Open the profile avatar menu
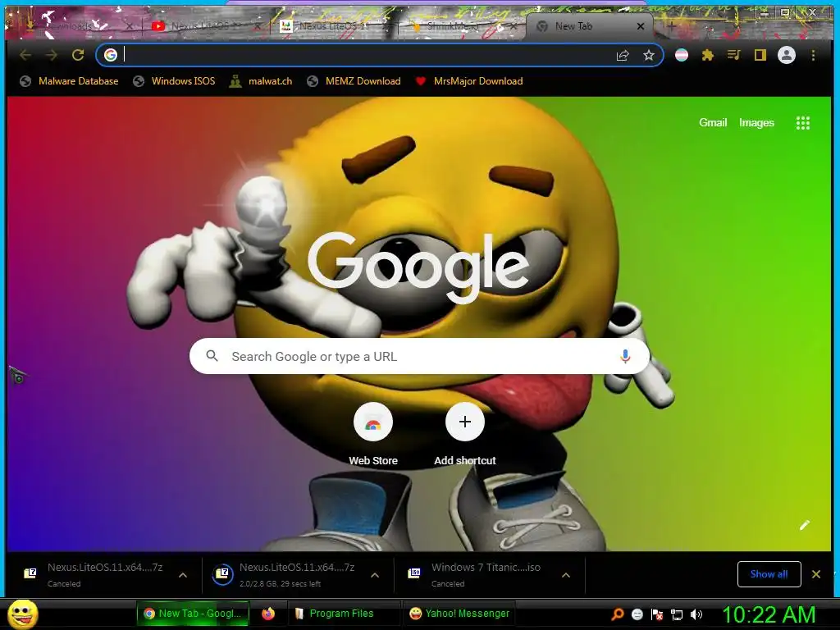This screenshot has height=630, width=840. tap(787, 55)
